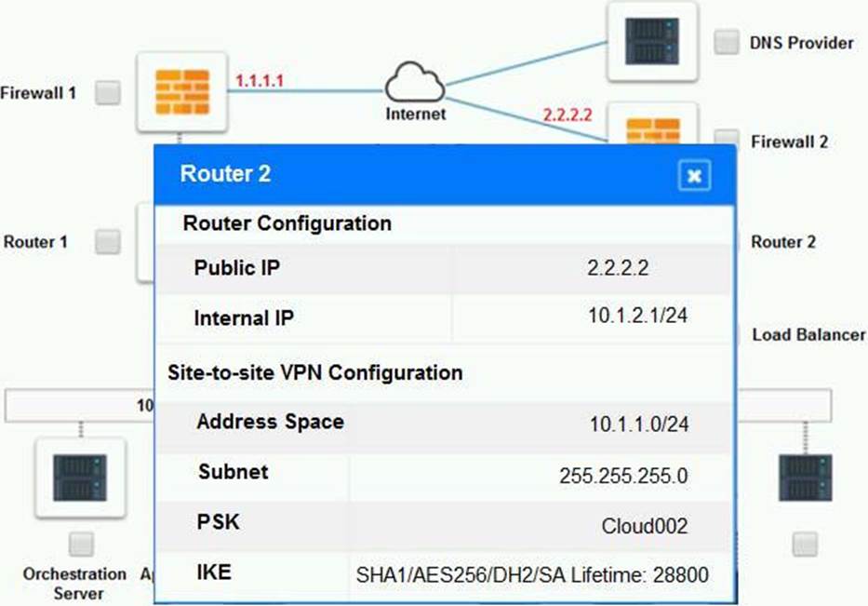This screenshot has width=868, height=606.
Task: Click the Internal IP label
Action: pyautogui.click(x=244, y=318)
